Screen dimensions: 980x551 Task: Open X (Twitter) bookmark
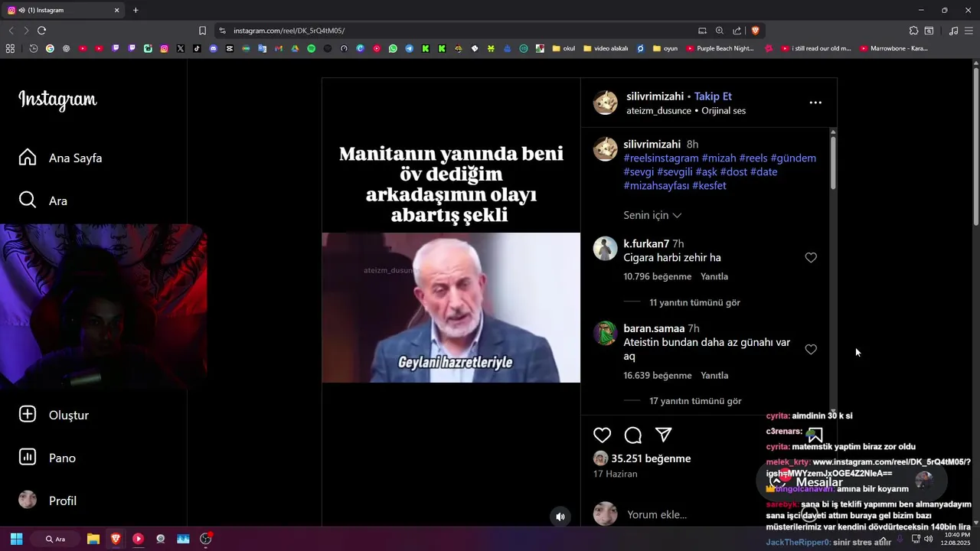click(x=181, y=48)
